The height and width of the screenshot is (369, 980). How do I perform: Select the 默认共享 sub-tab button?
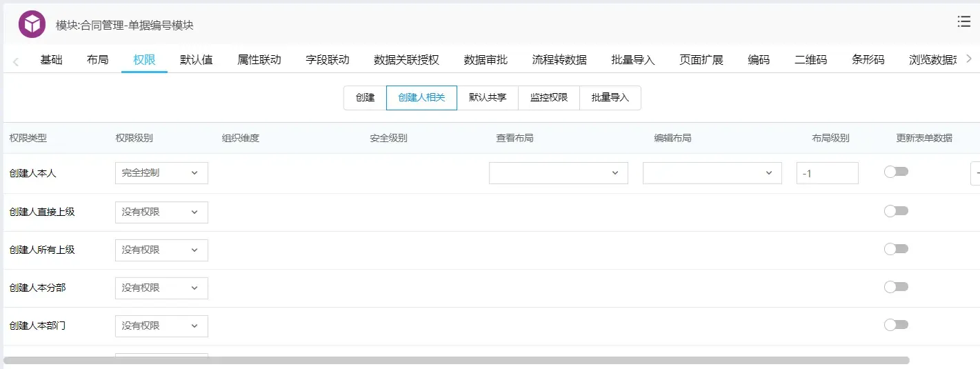(488, 98)
